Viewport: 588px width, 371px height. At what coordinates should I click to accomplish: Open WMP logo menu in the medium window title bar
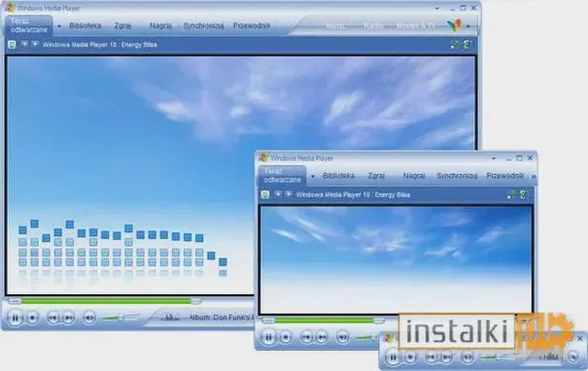point(263,158)
